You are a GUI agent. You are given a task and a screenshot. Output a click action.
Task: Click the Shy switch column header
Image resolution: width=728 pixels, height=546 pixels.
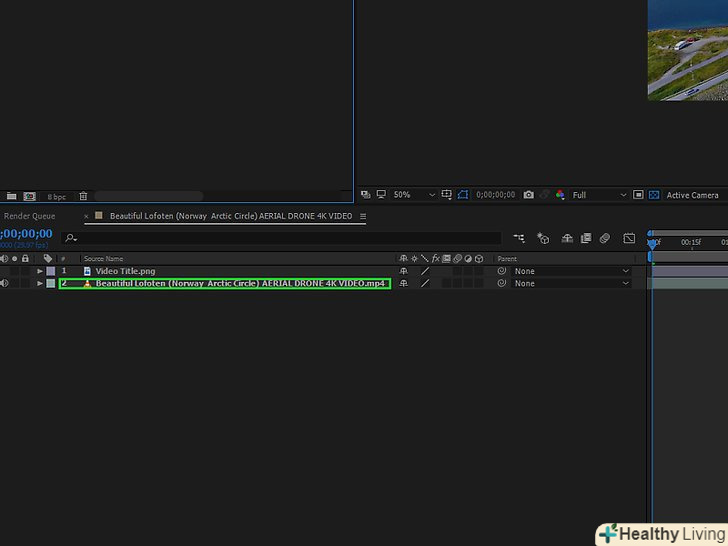403,259
